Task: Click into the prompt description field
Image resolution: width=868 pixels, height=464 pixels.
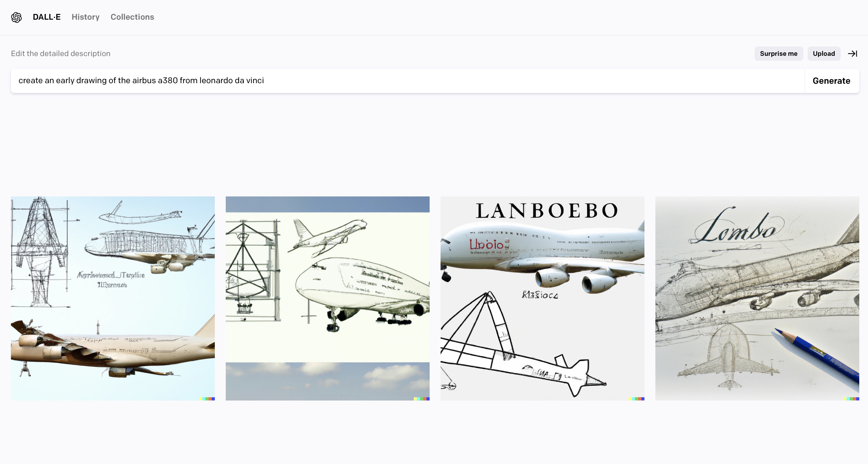Action: click(408, 81)
